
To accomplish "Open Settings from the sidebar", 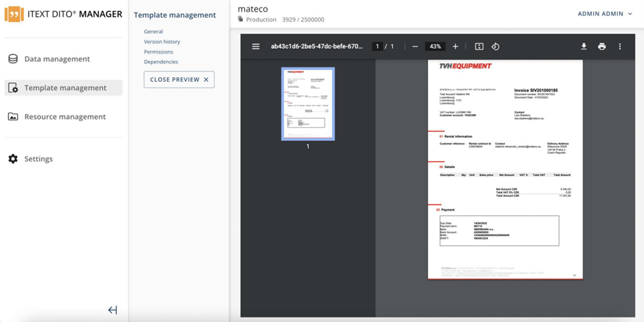I will point(39,159).
